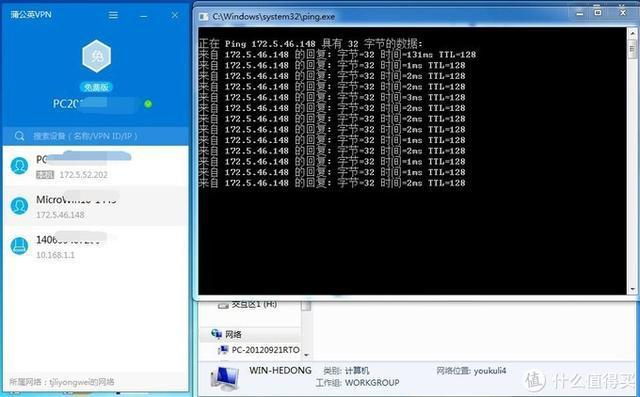Click router icon for 10.168.1.1

pos(19,246)
